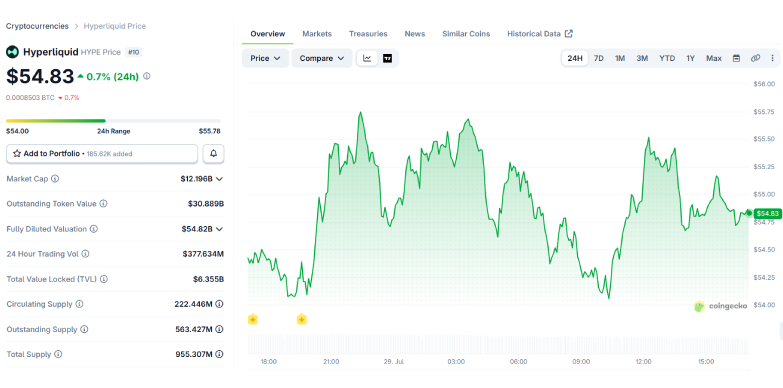Select the 7D time range
Screen dimensions: 783x388
coord(599,58)
